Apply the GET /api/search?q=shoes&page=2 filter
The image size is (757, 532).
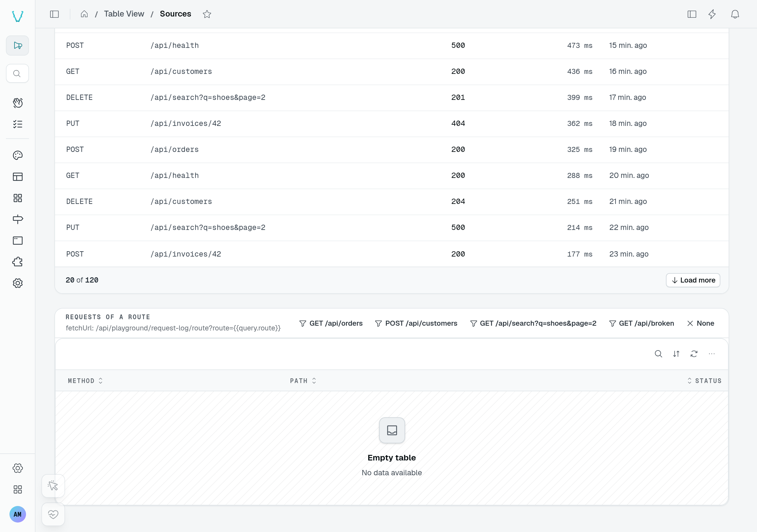[x=533, y=323]
